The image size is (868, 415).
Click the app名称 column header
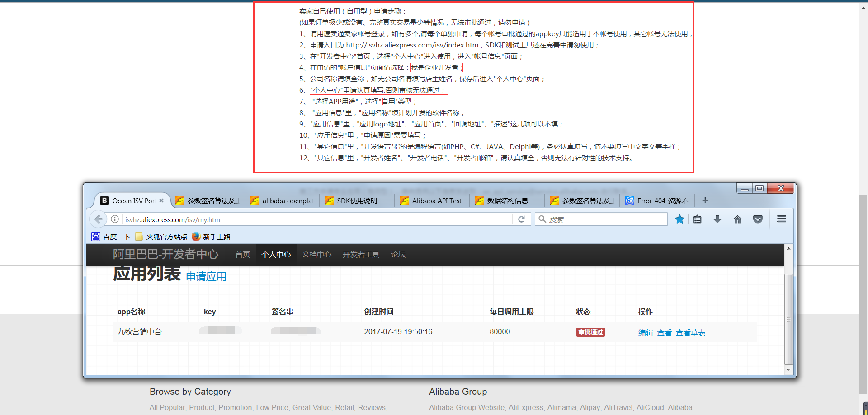(x=131, y=312)
